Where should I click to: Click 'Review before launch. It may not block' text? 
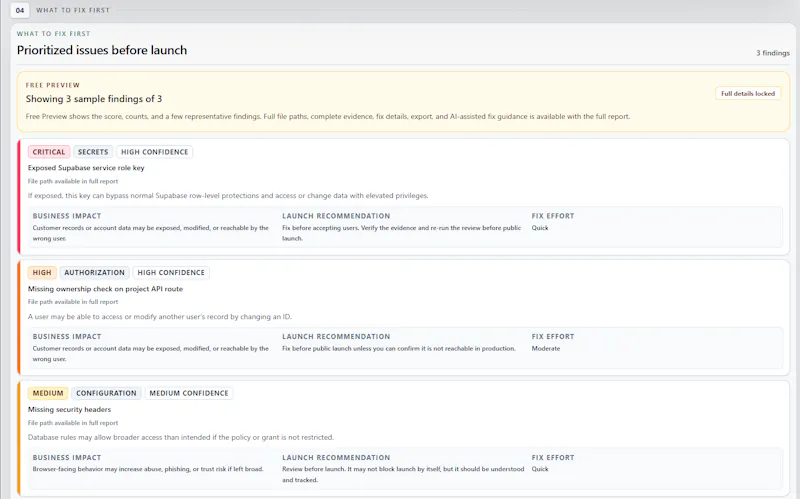403,475
